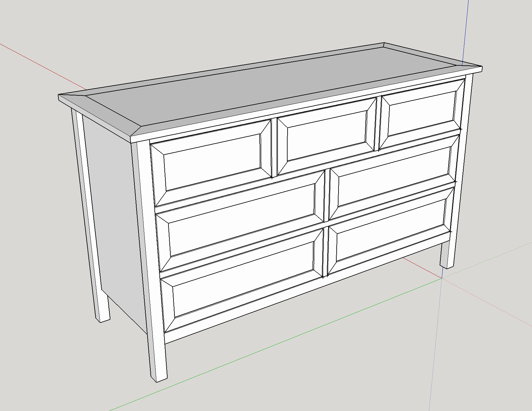This screenshot has height=411, width=532.
Task: Click the axes origin point beside the dresser
Action: [x=442, y=278]
